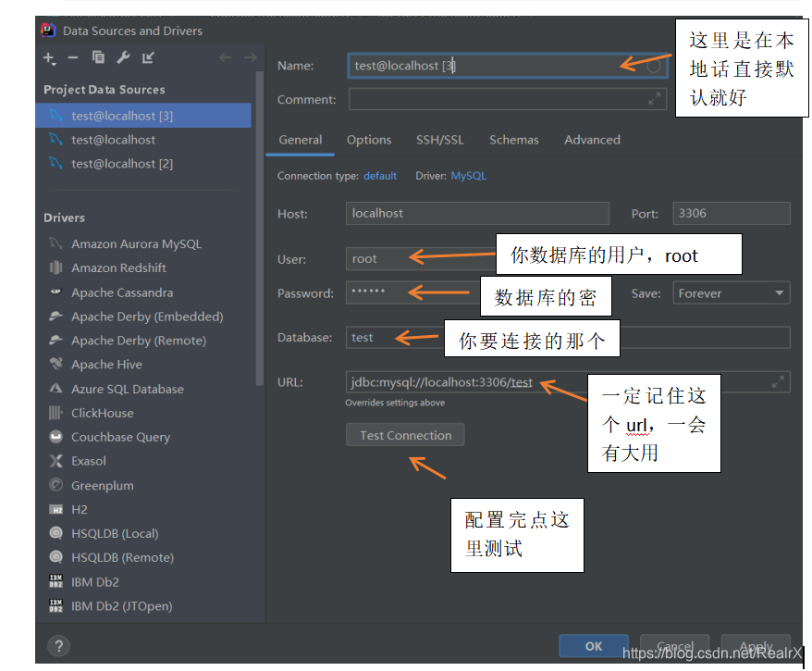Switch to the SSH/SSL tab

click(x=440, y=140)
